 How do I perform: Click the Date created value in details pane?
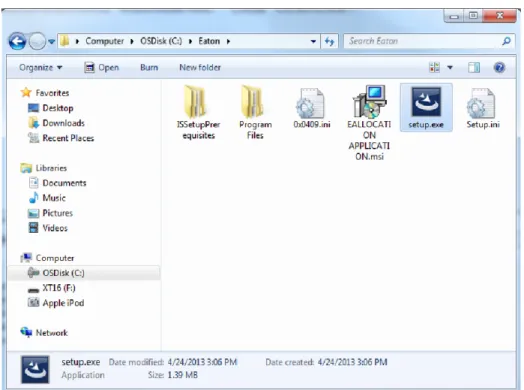pyautogui.click(x=353, y=362)
